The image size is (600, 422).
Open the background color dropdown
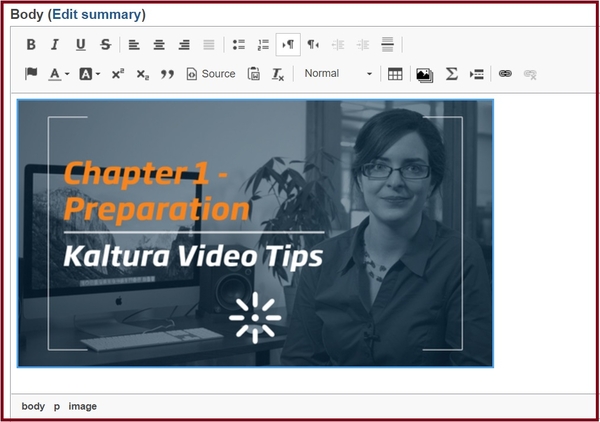click(90, 74)
